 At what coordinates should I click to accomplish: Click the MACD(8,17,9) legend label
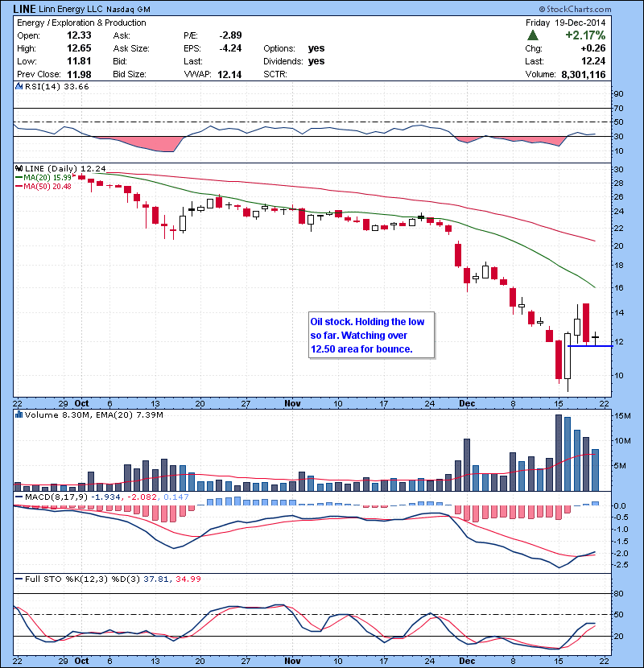(x=56, y=497)
